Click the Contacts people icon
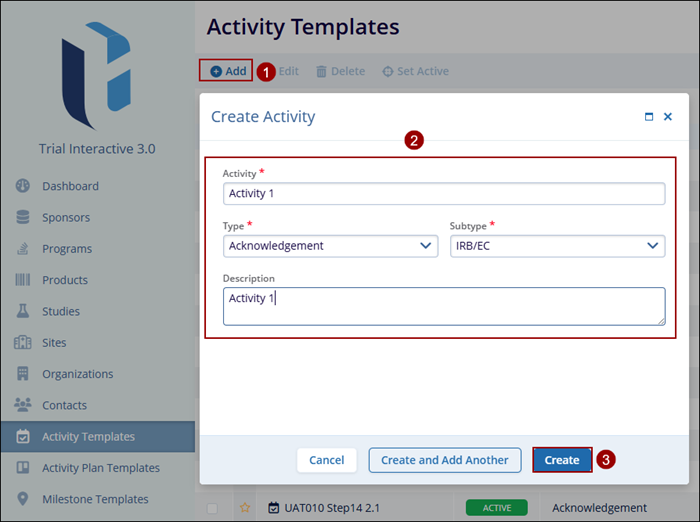Image resolution: width=700 pixels, height=522 pixels. point(22,405)
